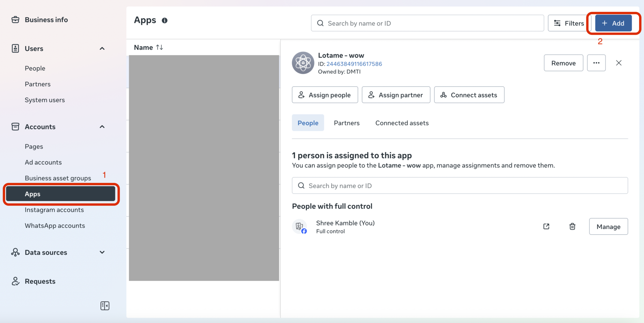Screen dimensions: 644x323
Task: Sort the list by Name arrows
Action: click(x=160, y=47)
